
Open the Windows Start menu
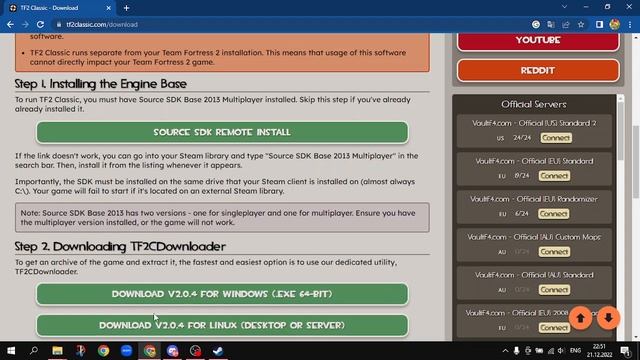11,351
